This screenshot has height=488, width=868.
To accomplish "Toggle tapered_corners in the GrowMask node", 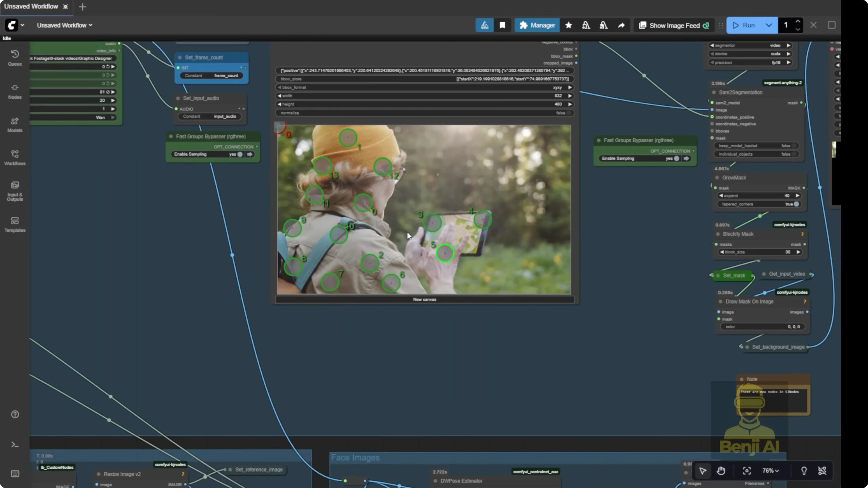I will [796, 204].
